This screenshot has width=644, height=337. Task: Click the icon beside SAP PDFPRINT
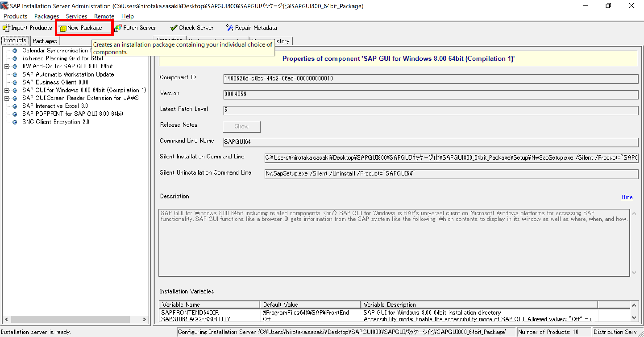click(x=15, y=114)
